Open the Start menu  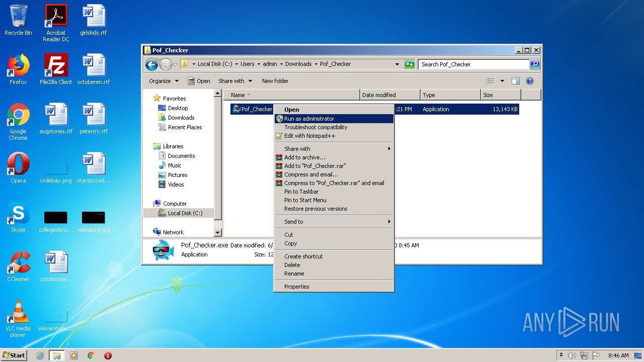pos(14,355)
